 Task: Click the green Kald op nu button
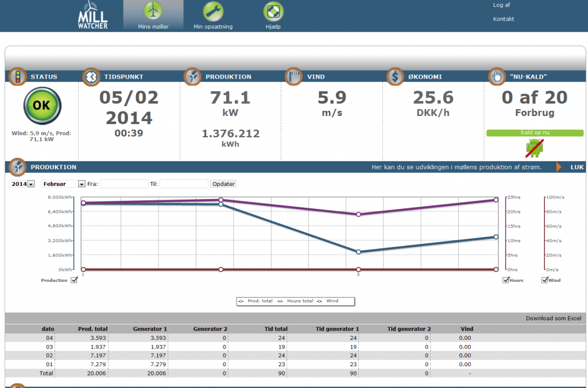click(535, 133)
